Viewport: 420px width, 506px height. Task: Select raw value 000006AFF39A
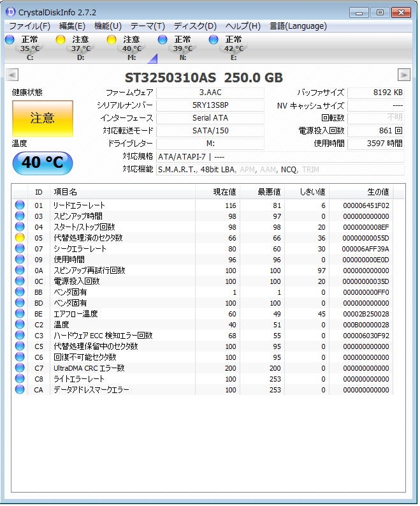(x=366, y=249)
